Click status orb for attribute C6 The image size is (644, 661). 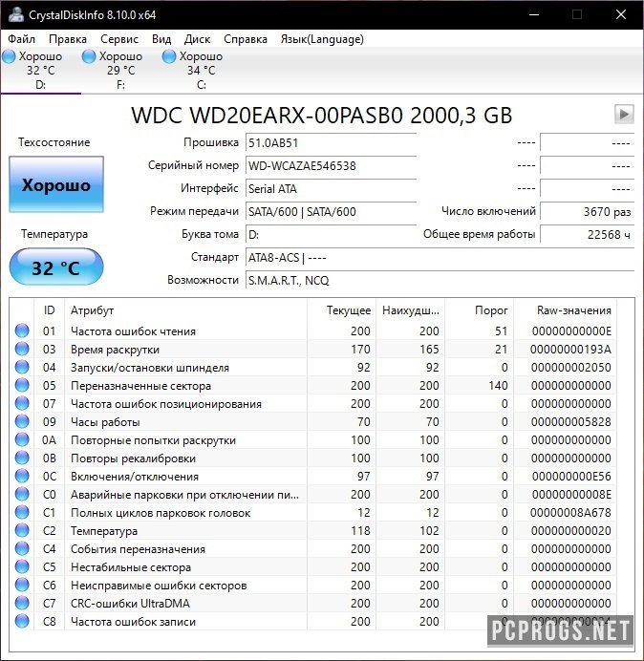coord(22,585)
